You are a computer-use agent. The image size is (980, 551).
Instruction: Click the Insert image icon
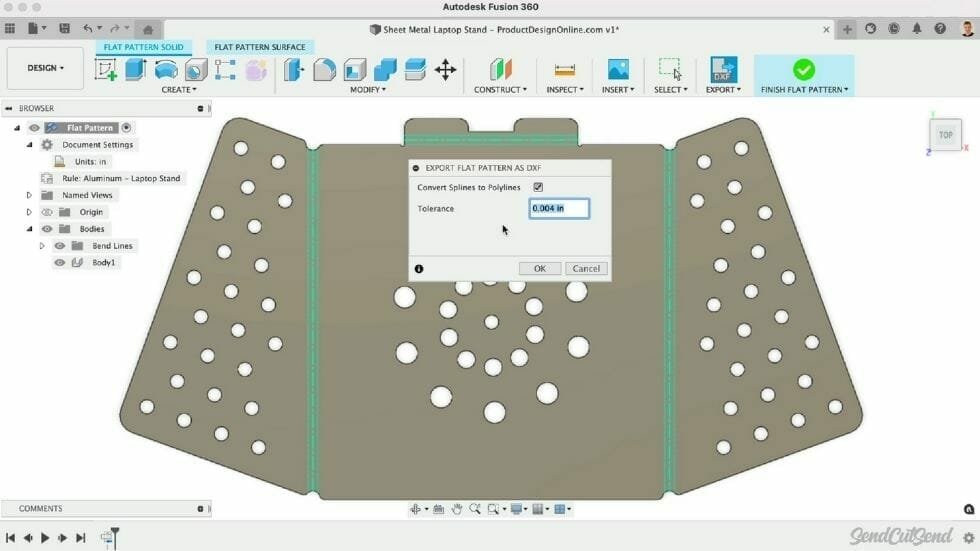(x=618, y=69)
